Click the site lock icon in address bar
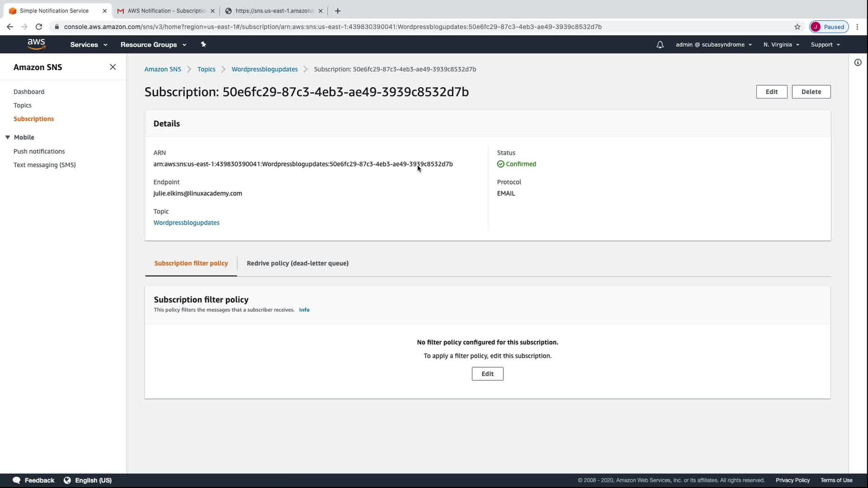The height and width of the screenshot is (488, 868). click(57, 26)
